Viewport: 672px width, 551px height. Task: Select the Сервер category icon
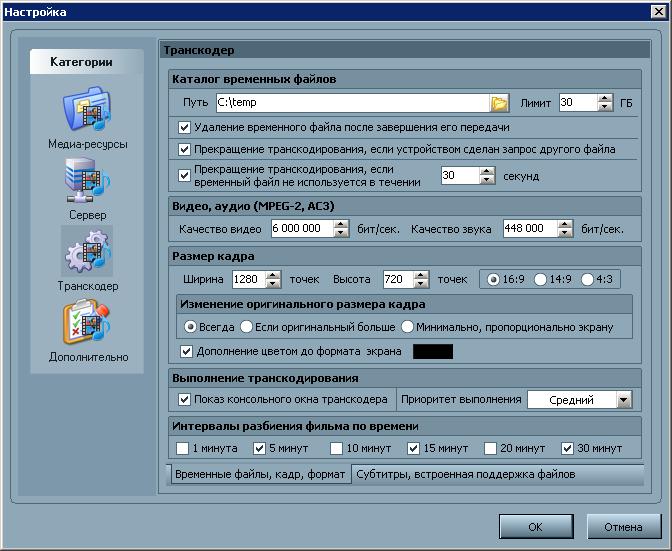[x=87, y=180]
